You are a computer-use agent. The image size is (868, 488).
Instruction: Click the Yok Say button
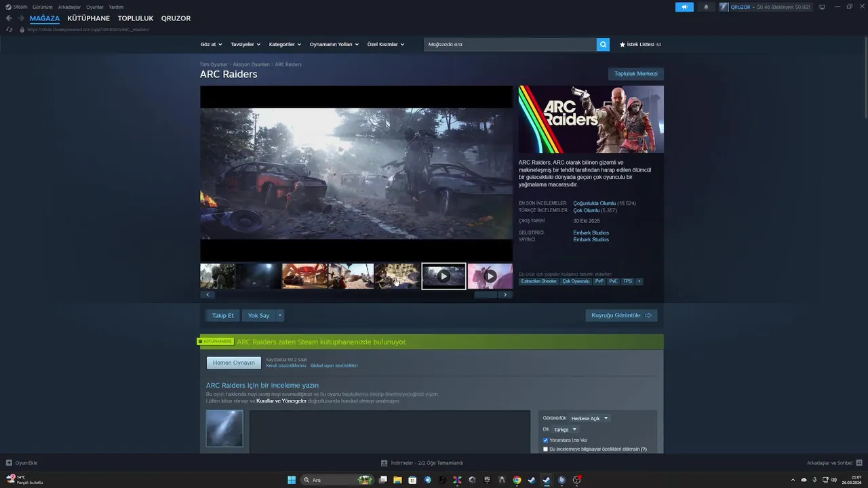[x=258, y=315]
